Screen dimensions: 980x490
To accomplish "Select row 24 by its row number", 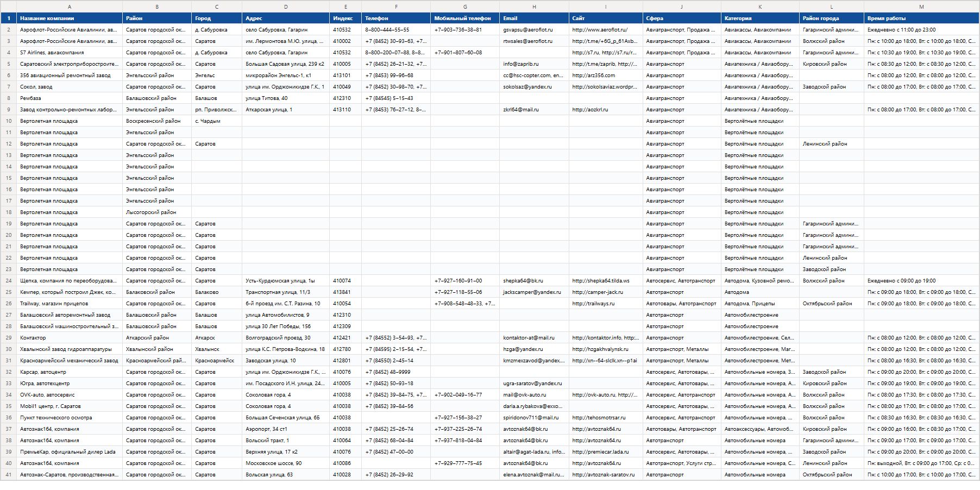I will (x=9, y=281).
